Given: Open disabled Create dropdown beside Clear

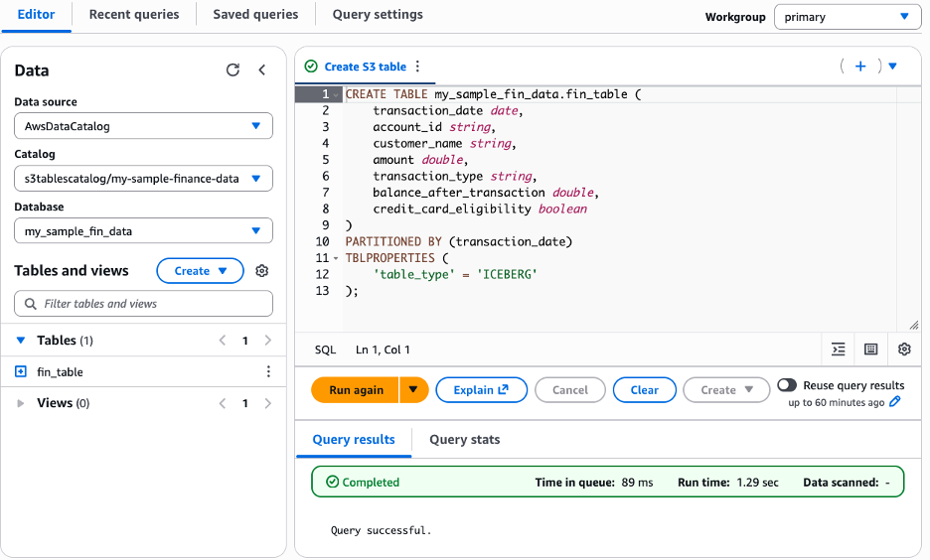Looking at the screenshot, I should [x=726, y=390].
